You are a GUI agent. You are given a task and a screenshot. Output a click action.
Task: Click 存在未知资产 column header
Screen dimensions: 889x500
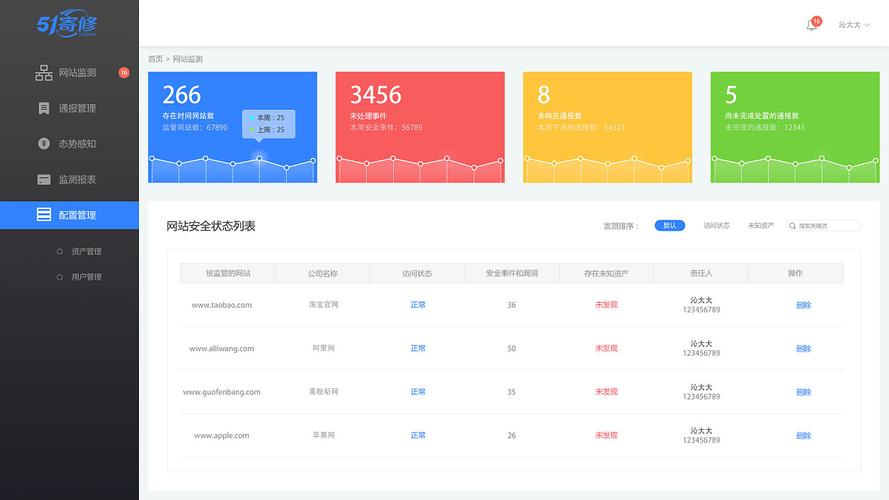(x=606, y=273)
